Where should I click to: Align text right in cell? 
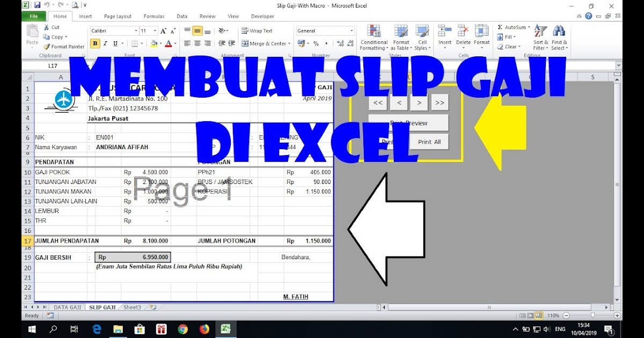(208, 43)
